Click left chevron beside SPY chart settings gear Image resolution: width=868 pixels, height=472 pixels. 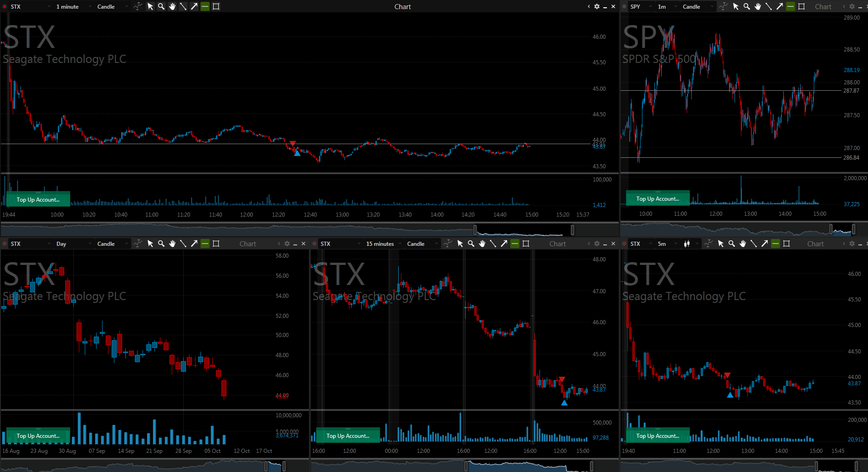(x=844, y=6)
